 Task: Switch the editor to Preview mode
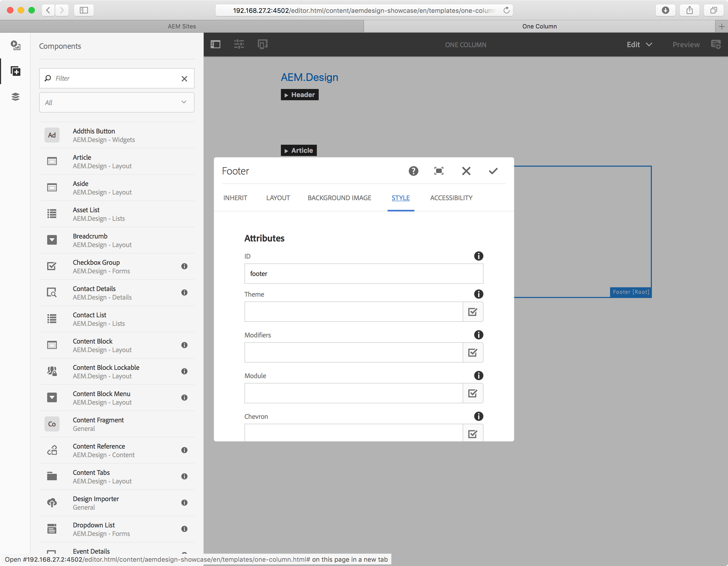coord(686,44)
